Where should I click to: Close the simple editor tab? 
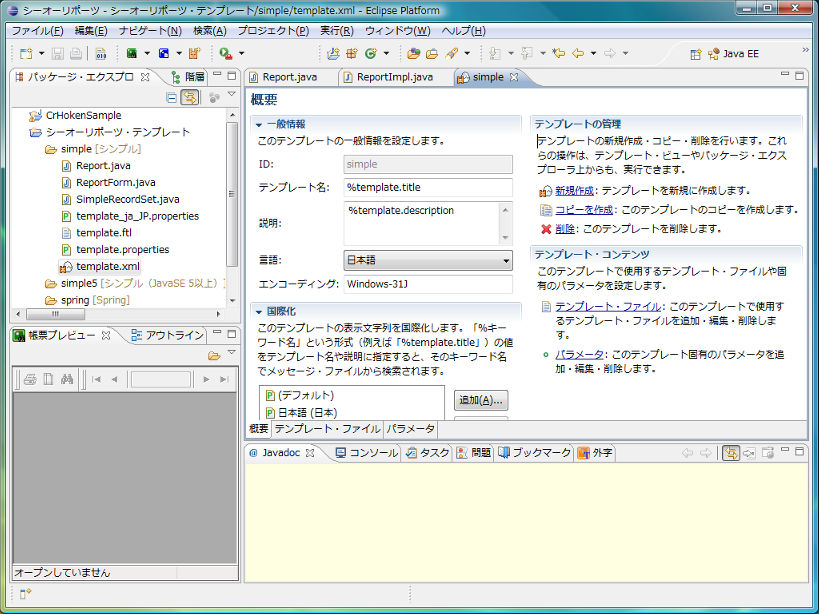[x=514, y=77]
